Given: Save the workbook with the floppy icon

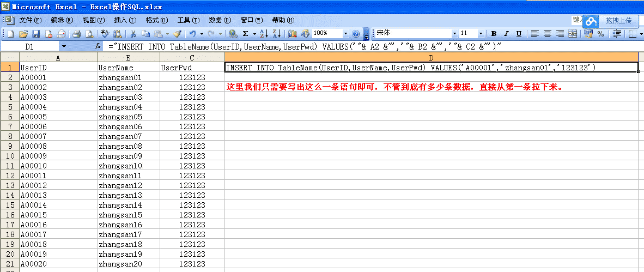Looking at the screenshot, I should (x=36, y=34).
